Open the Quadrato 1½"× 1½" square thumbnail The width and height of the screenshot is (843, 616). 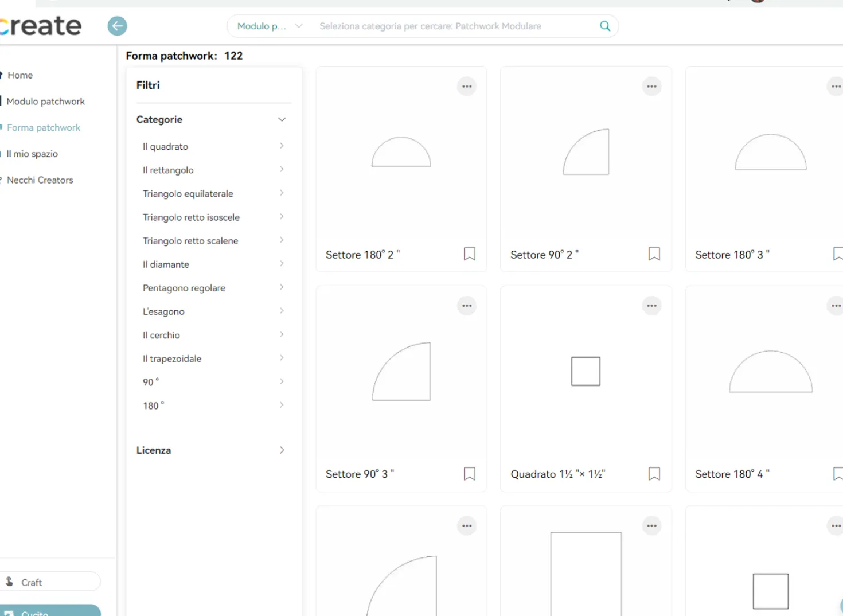[x=586, y=371]
